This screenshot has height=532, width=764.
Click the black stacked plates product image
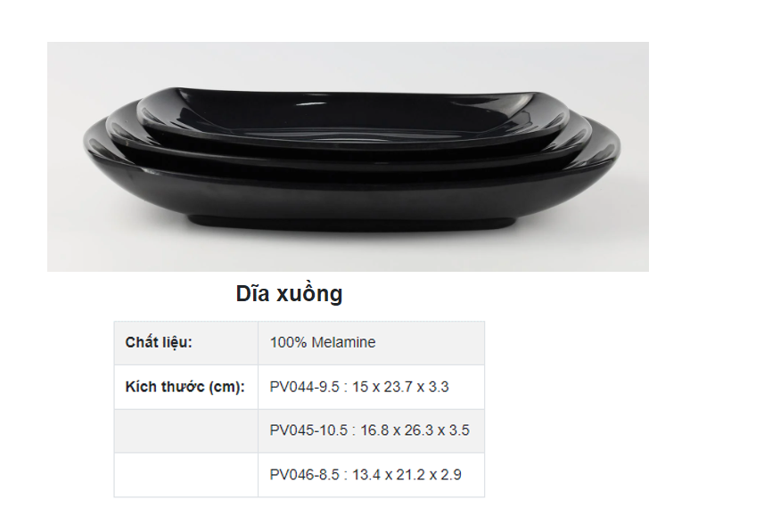(x=348, y=157)
